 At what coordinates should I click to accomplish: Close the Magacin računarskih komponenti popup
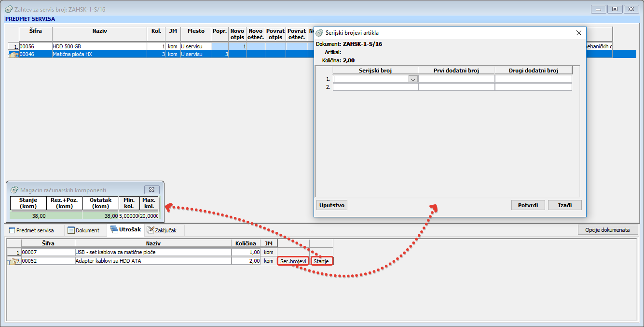coord(151,190)
